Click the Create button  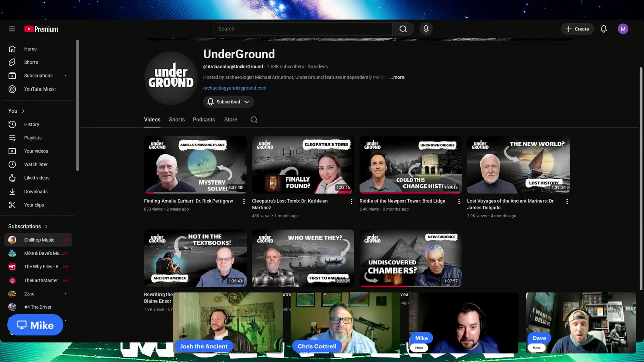coord(577,29)
